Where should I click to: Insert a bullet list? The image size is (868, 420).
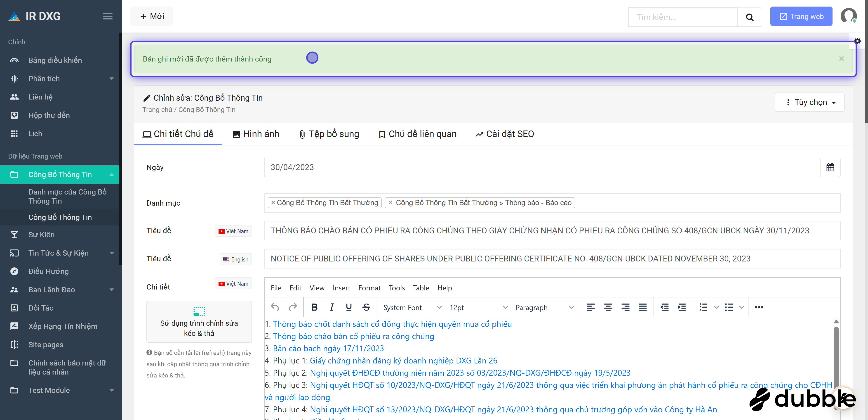click(x=729, y=307)
